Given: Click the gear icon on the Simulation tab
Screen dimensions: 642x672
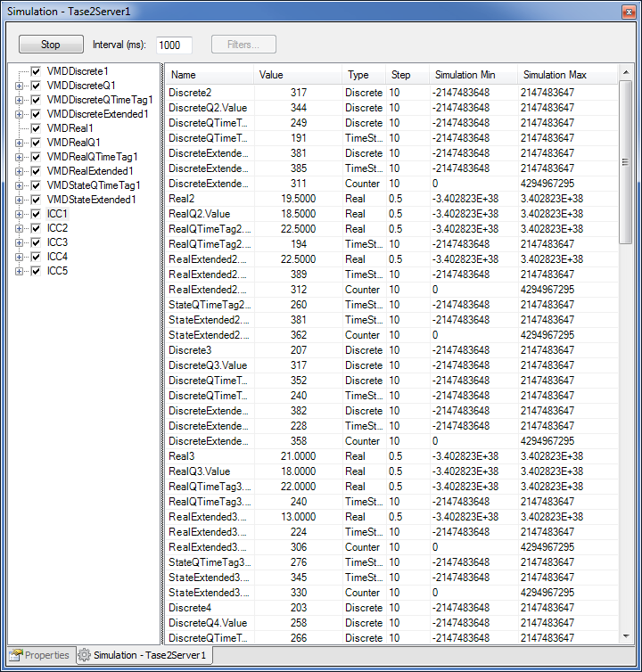Looking at the screenshot, I should pos(84,655).
